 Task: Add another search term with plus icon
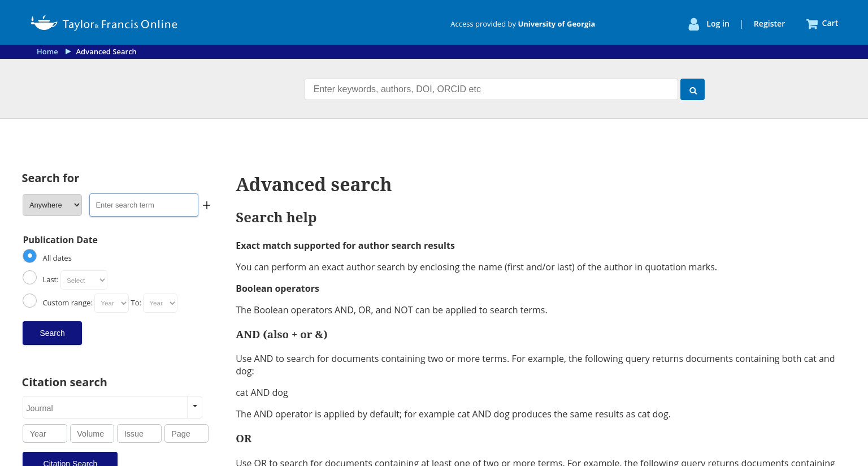point(207,205)
